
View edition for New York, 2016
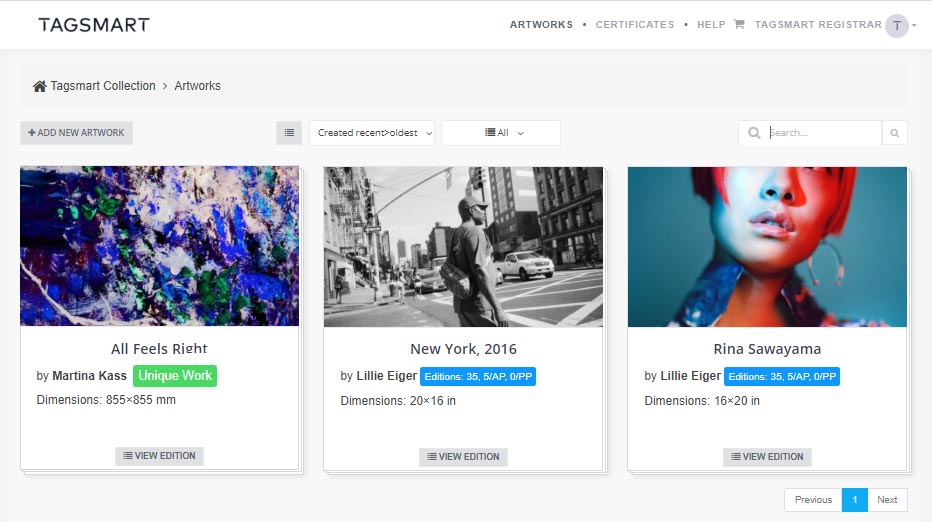463,457
